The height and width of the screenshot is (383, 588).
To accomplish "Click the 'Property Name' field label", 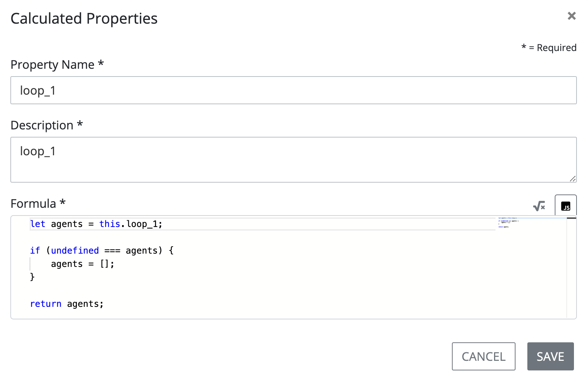I will click(x=53, y=65).
